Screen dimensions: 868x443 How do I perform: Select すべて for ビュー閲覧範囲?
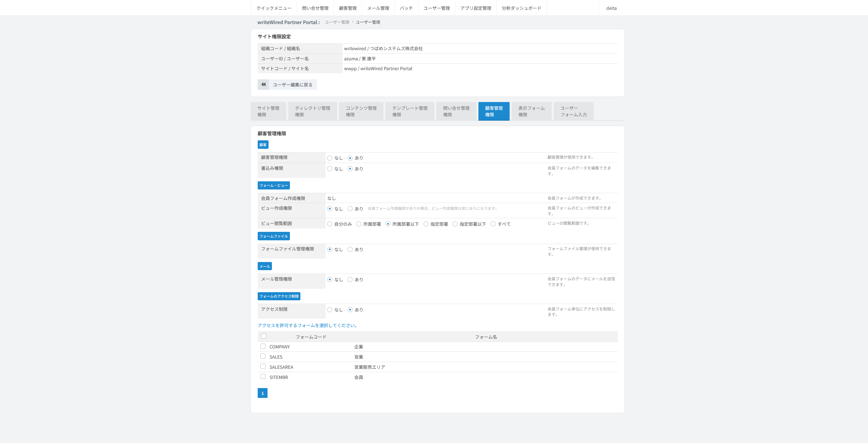[x=493, y=224]
